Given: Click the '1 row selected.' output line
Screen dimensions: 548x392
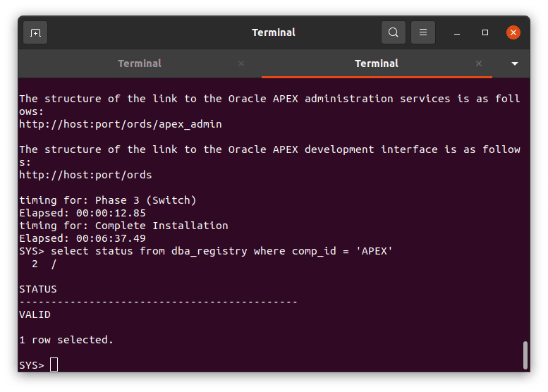Looking at the screenshot, I should (66, 340).
